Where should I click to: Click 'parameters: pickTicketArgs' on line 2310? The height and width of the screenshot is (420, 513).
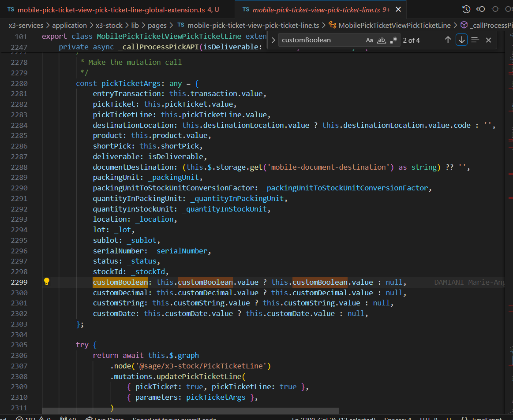191,397
